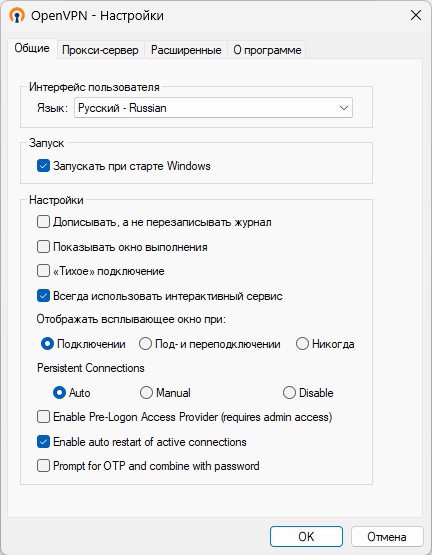This screenshot has height=555, width=432.
Task: Expand language list via chevron arrow
Action: (x=343, y=108)
